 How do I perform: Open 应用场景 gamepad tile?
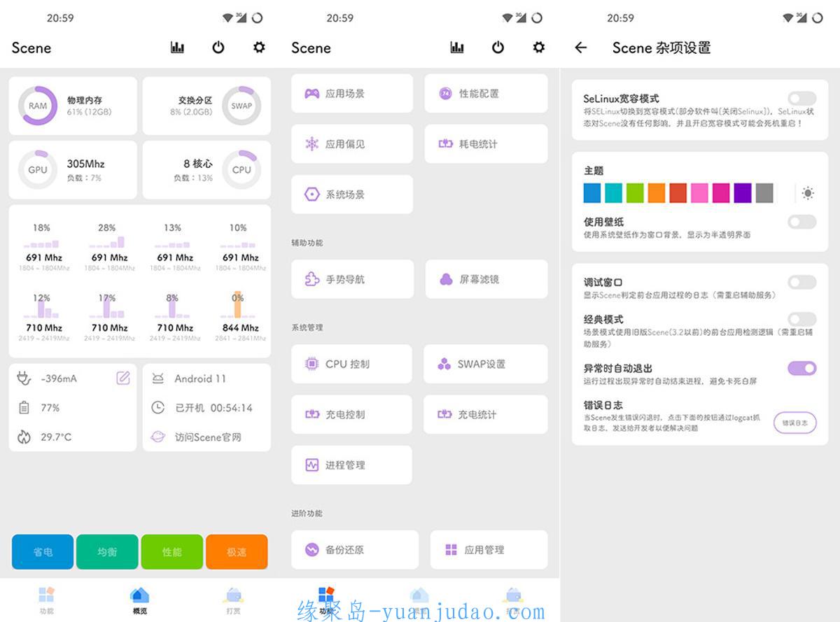[x=352, y=93]
